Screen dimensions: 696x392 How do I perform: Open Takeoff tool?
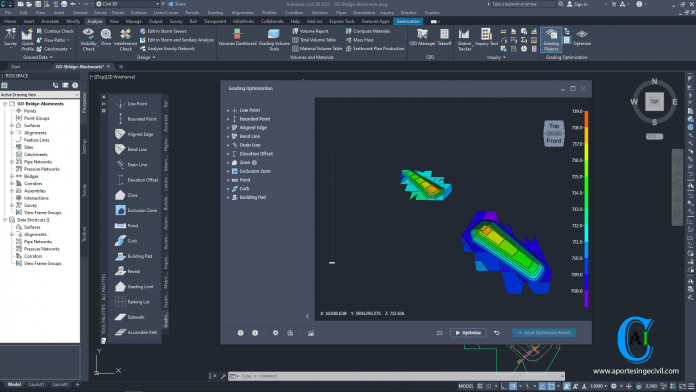pos(444,37)
